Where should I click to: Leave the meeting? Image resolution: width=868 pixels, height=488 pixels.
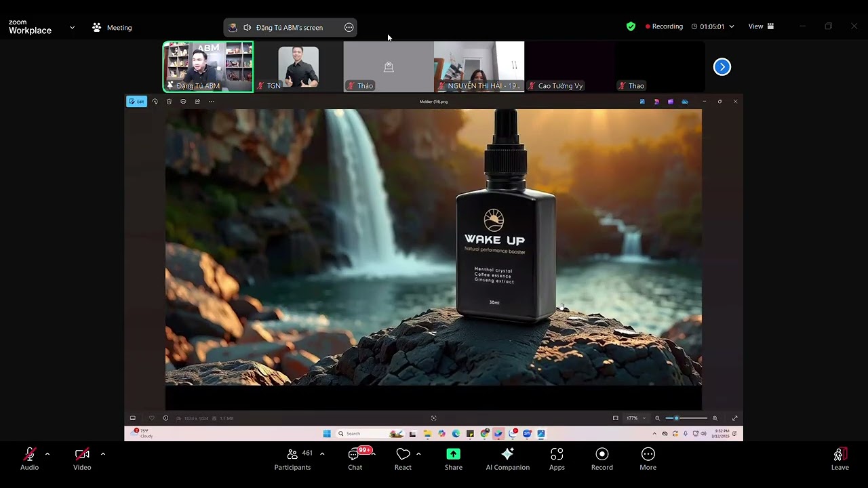840,458
